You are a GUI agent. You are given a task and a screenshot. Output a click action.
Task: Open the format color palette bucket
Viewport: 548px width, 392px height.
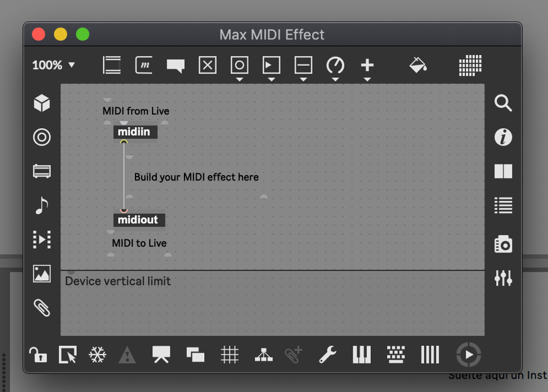tap(419, 65)
